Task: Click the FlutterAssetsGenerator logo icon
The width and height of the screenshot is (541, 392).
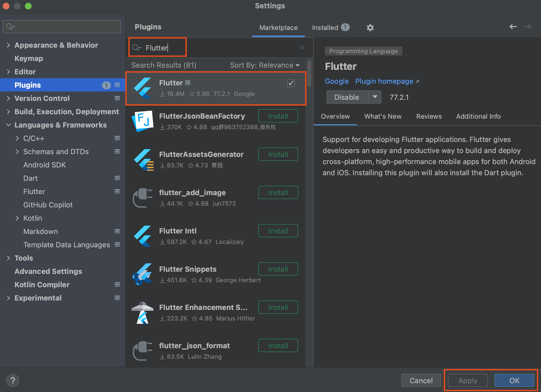Action: (x=143, y=160)
